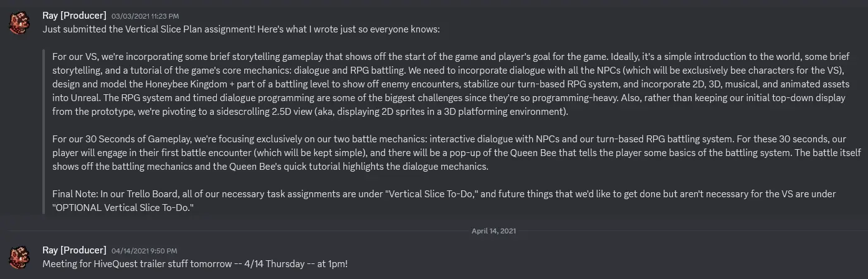Click "4/14 Thursday" in the meeting message
Image resolution: width=868 pixels, height=279 pixels.
272,264
